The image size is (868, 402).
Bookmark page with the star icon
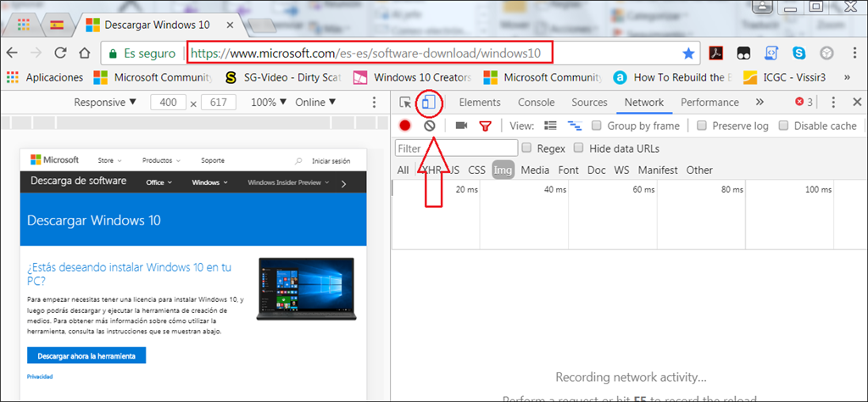click(x=688, y=53)
